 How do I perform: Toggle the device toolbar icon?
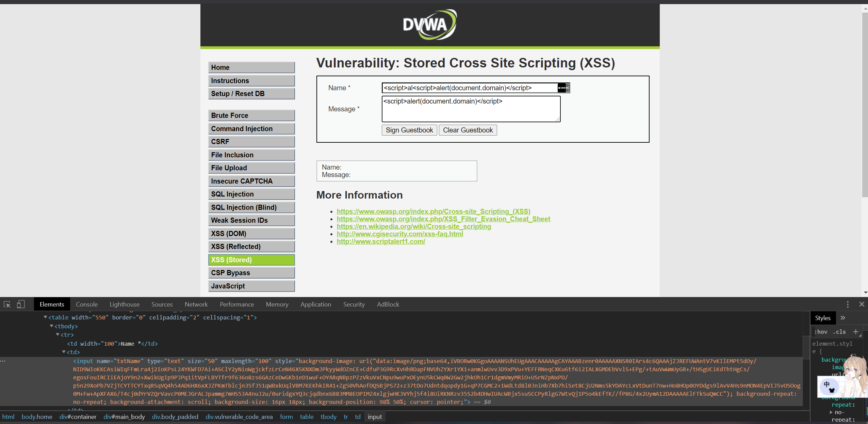pos(21,304)
